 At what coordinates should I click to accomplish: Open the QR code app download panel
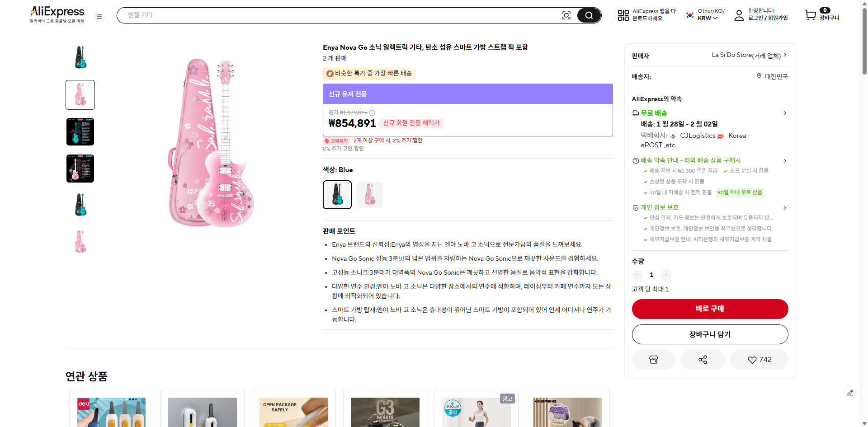coord(623,15)
